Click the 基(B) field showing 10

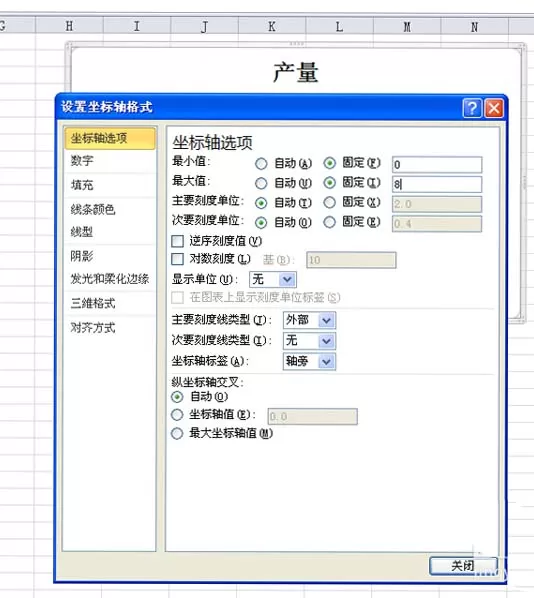click(x=351, y=260)
